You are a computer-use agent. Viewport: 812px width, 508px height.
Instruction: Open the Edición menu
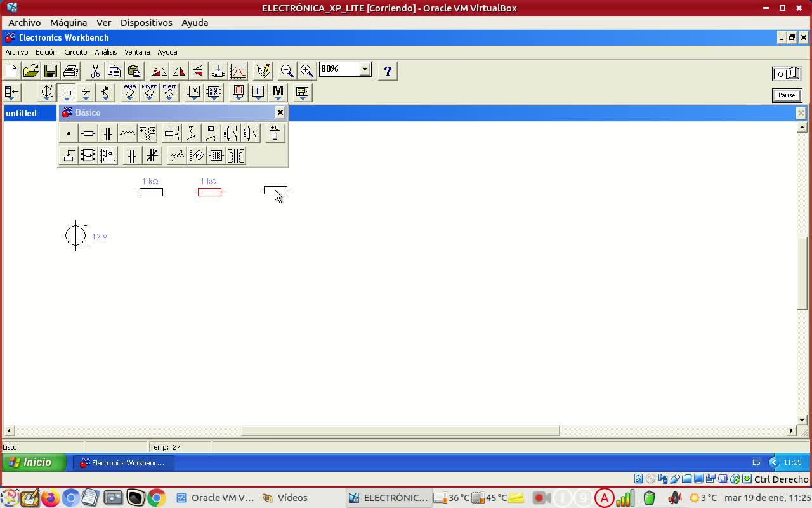46,52
